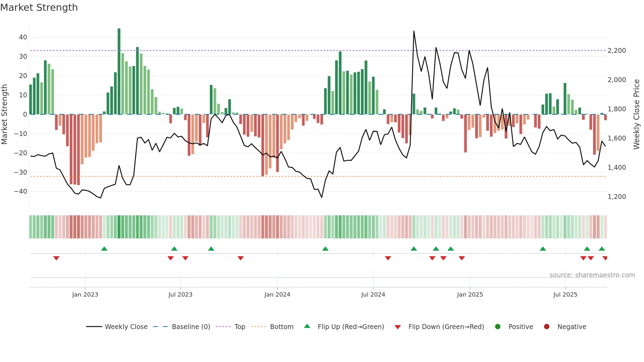Click the orange dotted Bottom line sample in the legend
This screenshot has width=644, height=362.
[x=259, y=327]
